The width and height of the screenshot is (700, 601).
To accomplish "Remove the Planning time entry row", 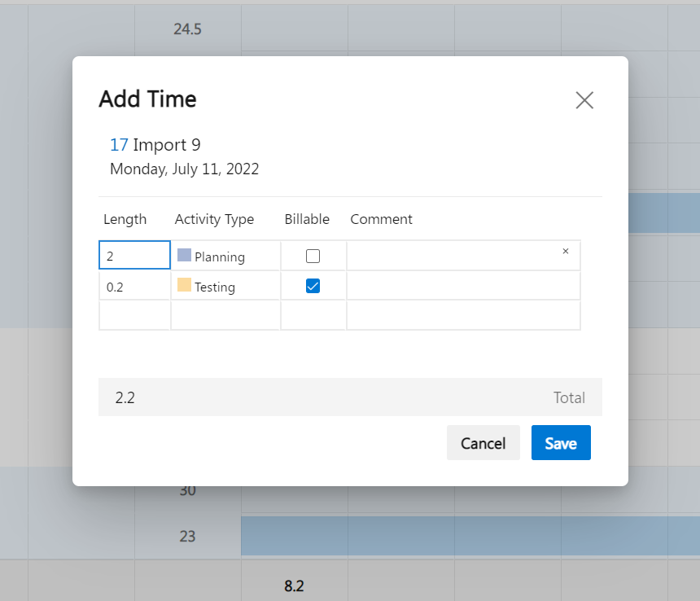I will coord(565,251).
